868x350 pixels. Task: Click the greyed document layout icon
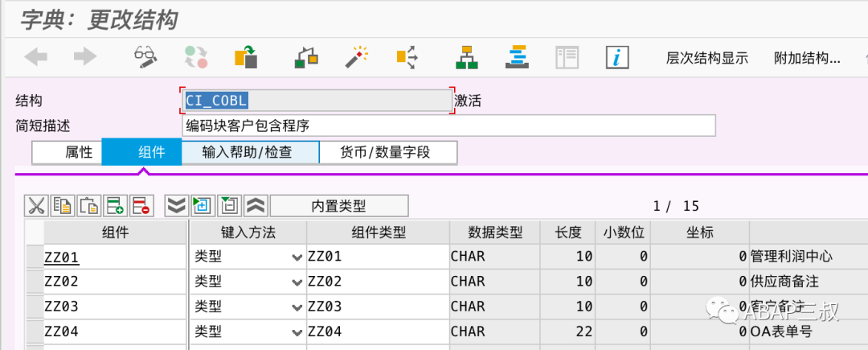pos(567,57)
